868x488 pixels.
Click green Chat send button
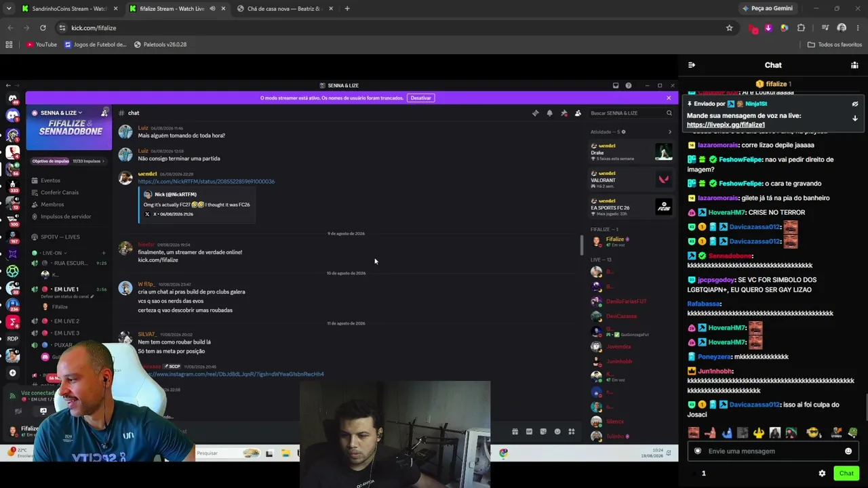[846, 473]
